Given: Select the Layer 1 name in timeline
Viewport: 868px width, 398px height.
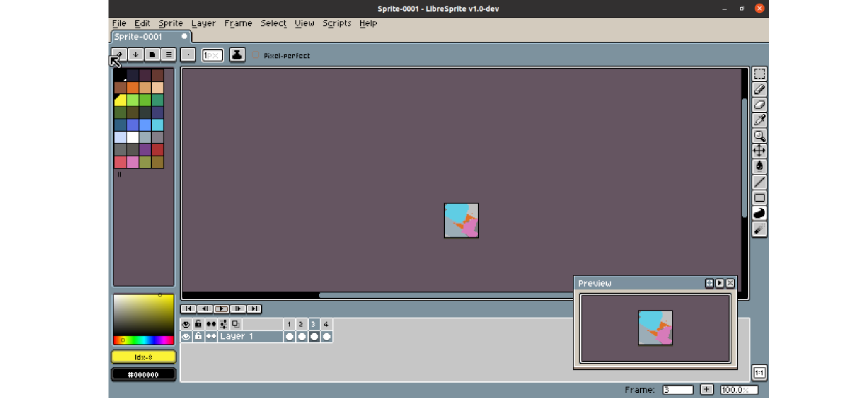Looking at the screenshot, I should click(x=250, y=336).
